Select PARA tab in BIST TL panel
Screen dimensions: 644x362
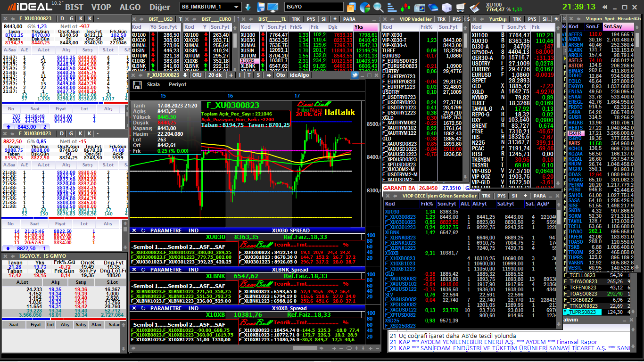click(x=349, y=19)
